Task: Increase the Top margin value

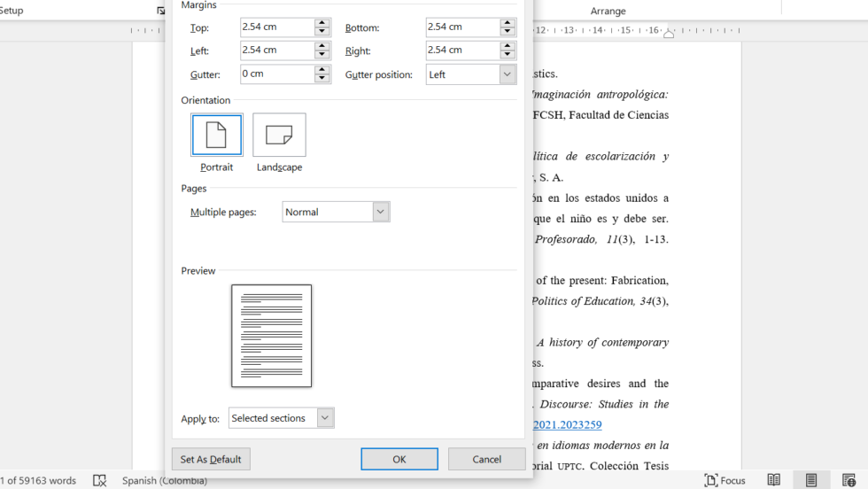Action: [322, 23]
